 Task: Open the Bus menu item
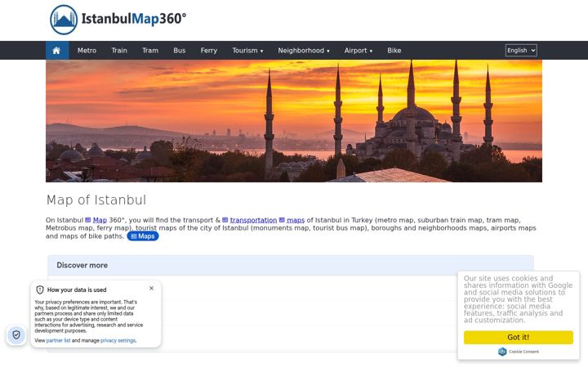point(180,51)
